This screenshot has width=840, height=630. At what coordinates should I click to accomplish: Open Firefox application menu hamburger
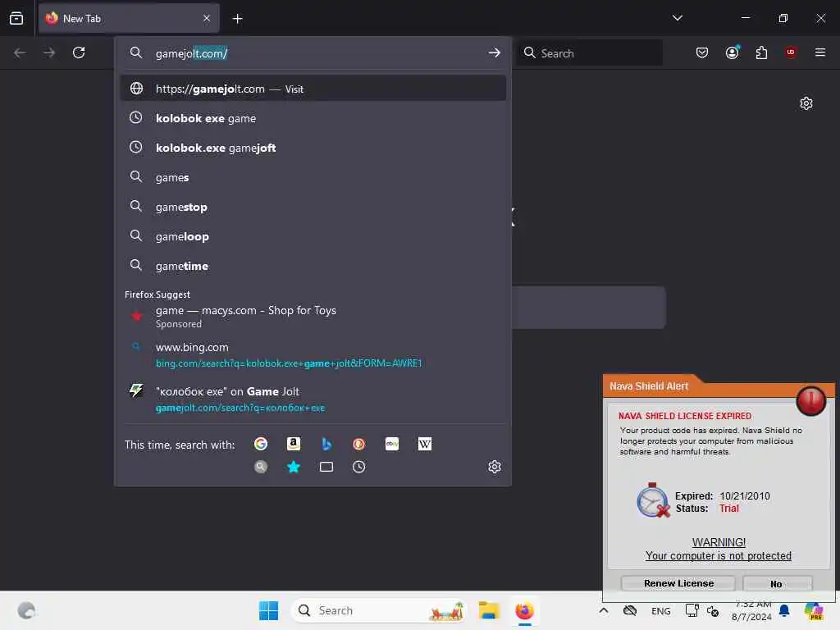819,52
